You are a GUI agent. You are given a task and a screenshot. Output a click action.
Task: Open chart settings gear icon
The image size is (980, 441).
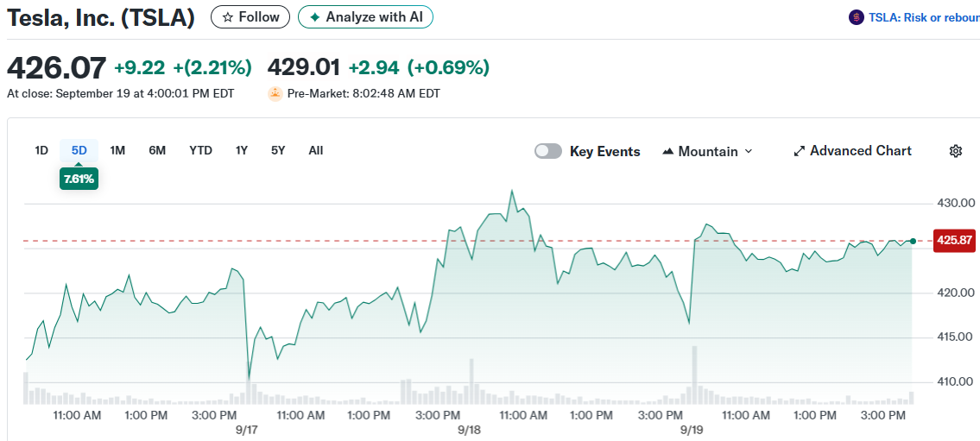956,150
